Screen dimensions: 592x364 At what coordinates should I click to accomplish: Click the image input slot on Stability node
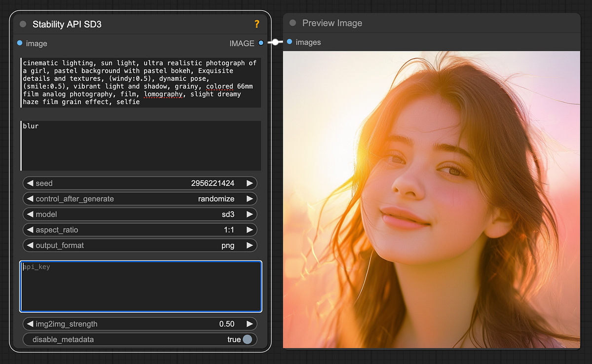tap(20, 43)
